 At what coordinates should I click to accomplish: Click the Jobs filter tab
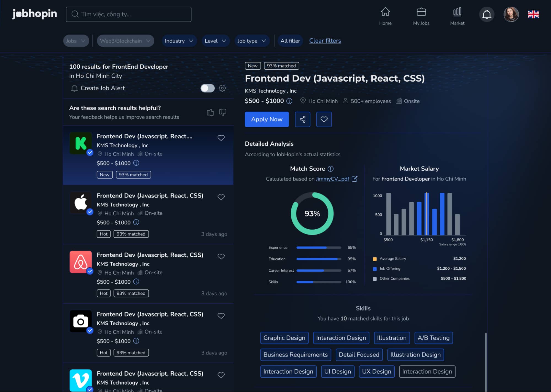[74, 41]
